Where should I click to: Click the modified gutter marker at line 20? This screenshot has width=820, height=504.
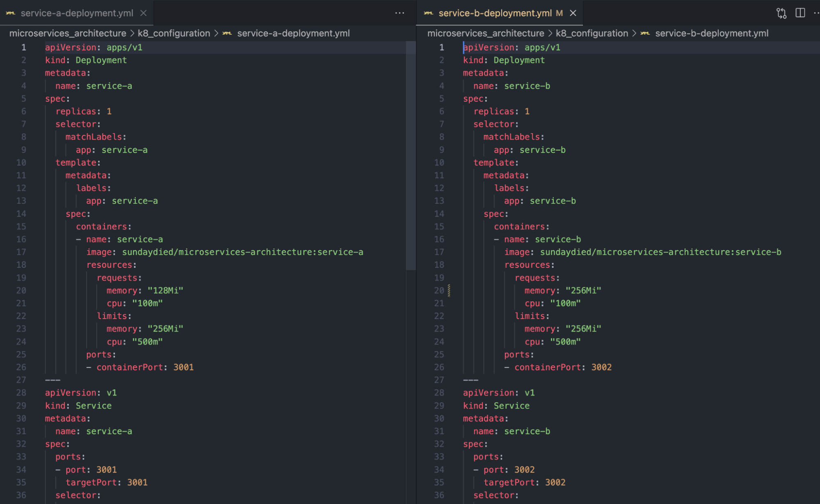[449, 290]
